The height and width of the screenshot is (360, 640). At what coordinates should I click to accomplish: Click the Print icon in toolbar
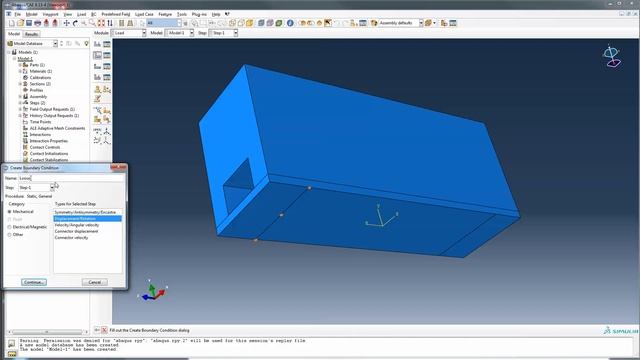pyautogui.click(x=38, y=23)
